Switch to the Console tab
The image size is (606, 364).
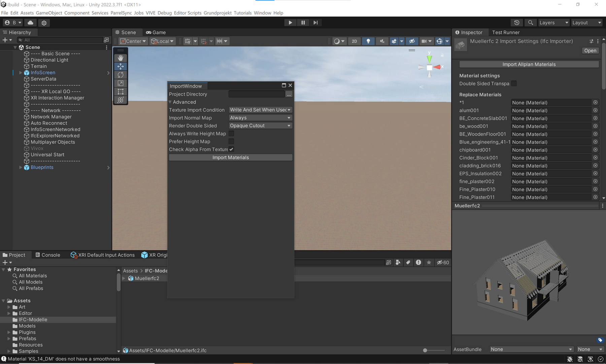tap(48, 255)
